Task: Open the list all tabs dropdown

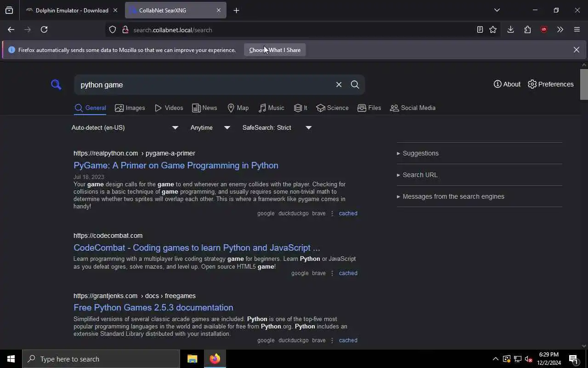Action: (497, 10)
